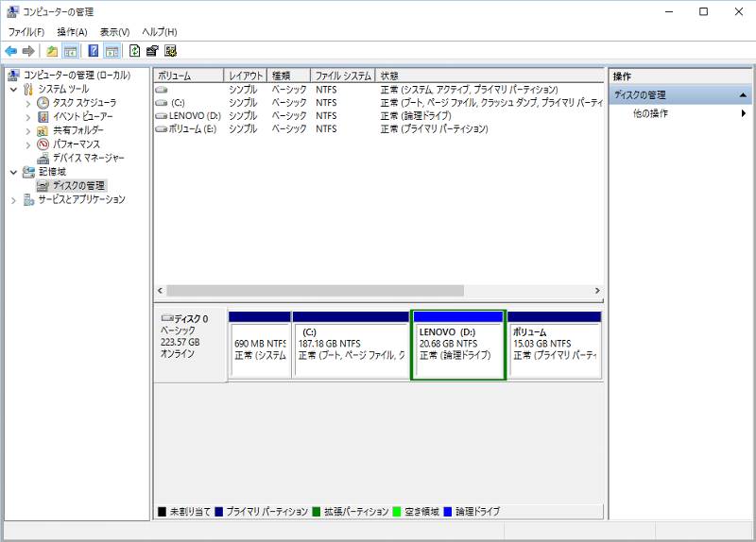The height and width of the screenshot is (542, 756).
Task: Click the Up one level folder icon
Action: pyautogui.click(x=52, y=51)
